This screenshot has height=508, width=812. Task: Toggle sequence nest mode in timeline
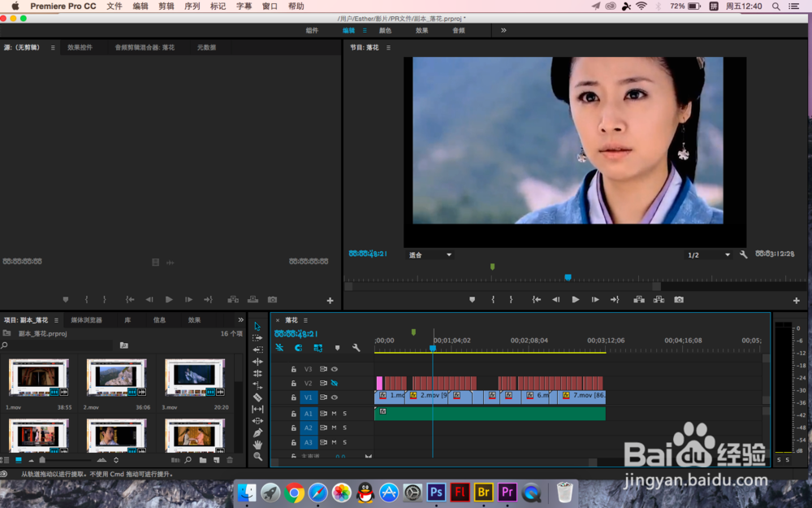tap(279, 348)
